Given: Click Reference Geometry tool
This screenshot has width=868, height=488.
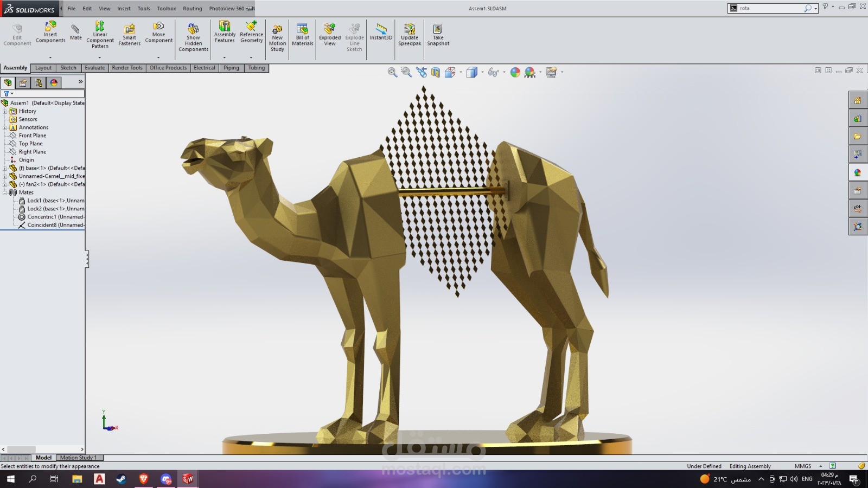Looking at the screenshot, I should [251, 33].
